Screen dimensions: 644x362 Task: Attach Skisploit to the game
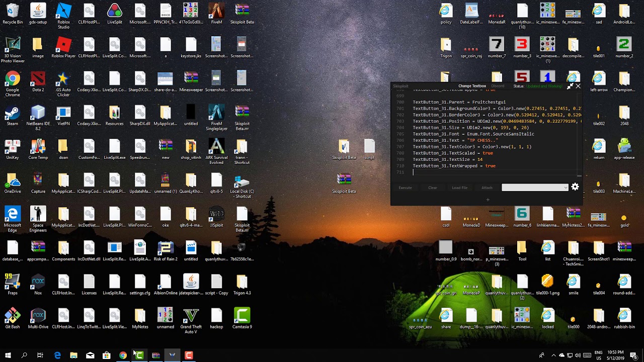pos(487,188)
